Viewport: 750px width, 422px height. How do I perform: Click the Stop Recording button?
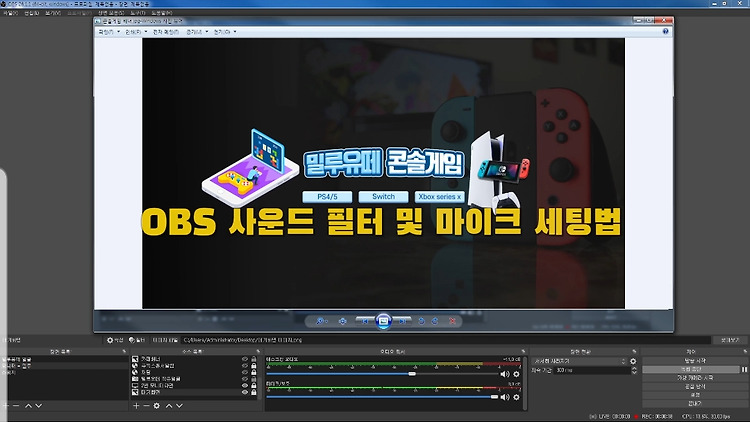tap(691, 369)
